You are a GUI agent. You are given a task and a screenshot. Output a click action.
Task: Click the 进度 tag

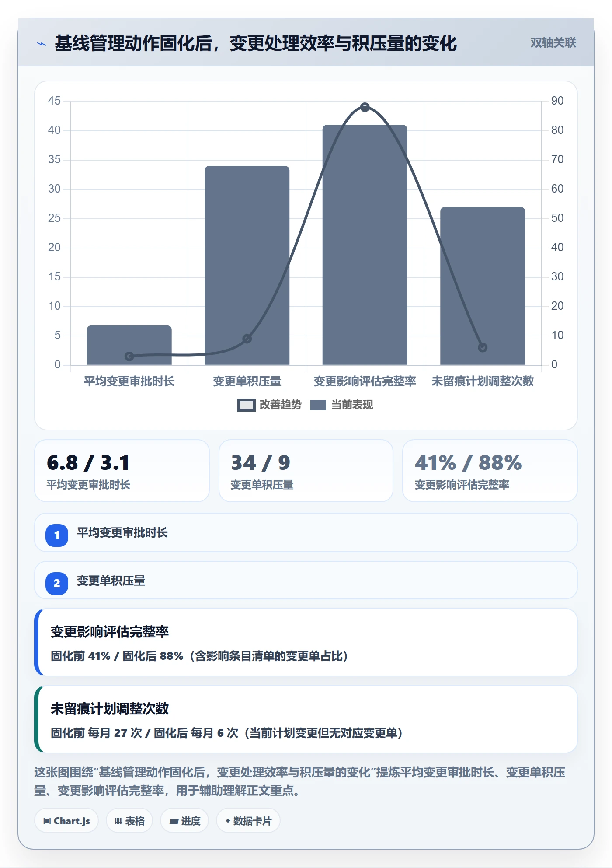click(184, 821)
